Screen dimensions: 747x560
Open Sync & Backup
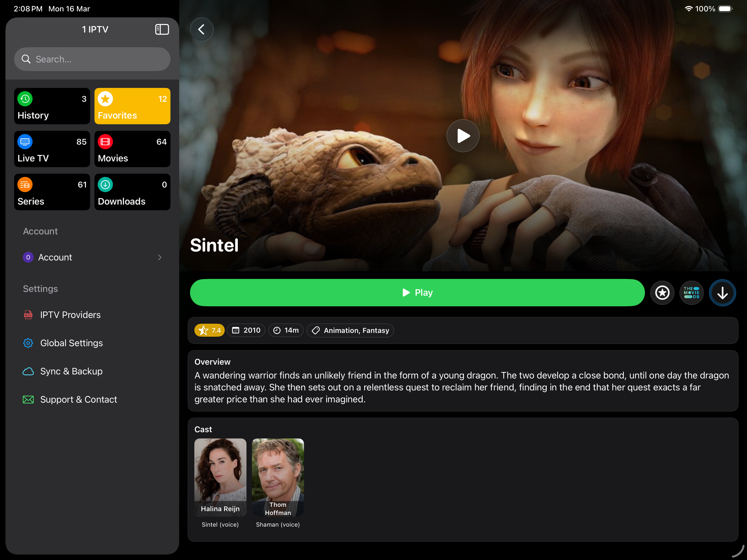point(92,371)
